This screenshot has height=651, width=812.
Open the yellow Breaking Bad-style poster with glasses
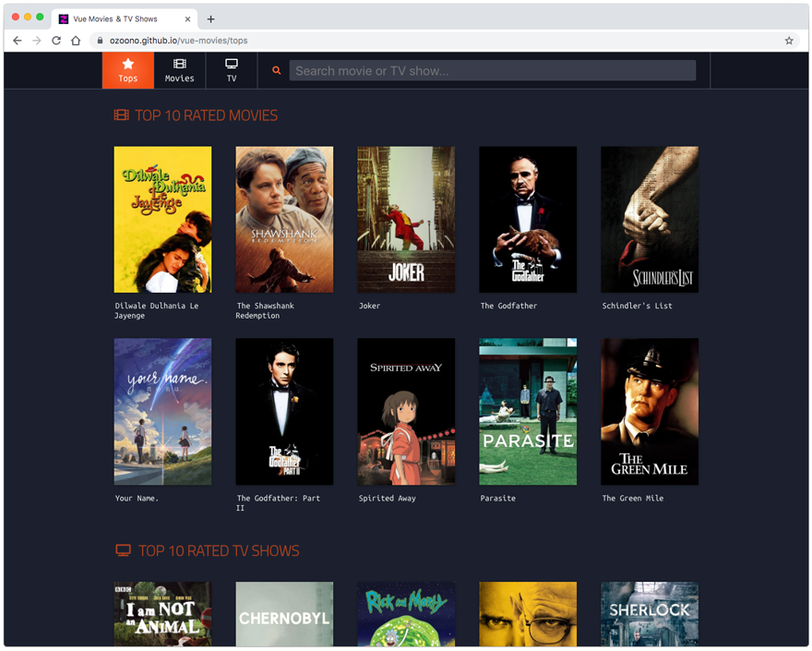pos(528,614)
